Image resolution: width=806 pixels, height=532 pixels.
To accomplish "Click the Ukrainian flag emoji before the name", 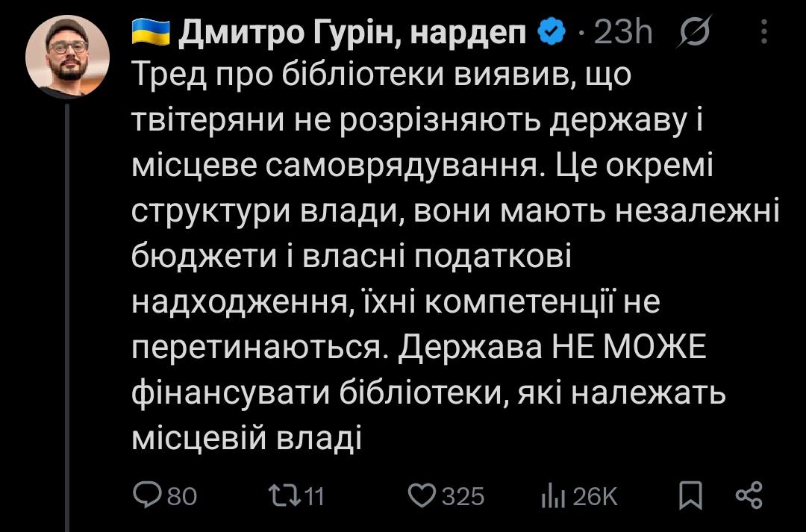I will 151,32.
